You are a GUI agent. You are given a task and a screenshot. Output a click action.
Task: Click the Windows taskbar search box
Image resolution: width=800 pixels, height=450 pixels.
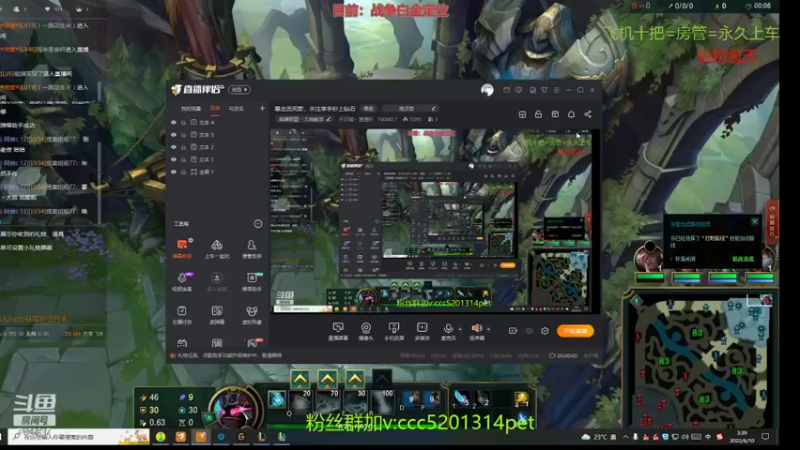(x=79, y=437)
